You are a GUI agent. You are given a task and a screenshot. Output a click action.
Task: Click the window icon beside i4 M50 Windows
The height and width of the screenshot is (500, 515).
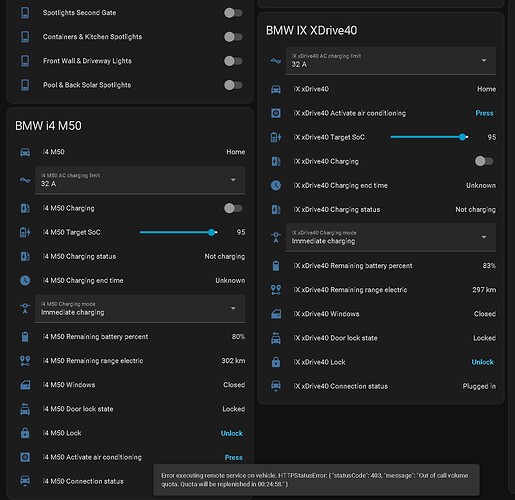(x=25, y=385)
